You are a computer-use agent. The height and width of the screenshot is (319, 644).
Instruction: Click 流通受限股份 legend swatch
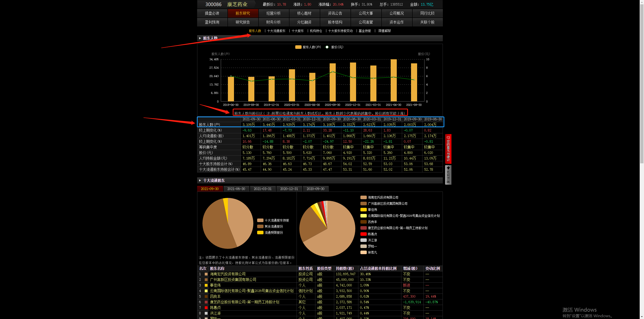[260, 233]
